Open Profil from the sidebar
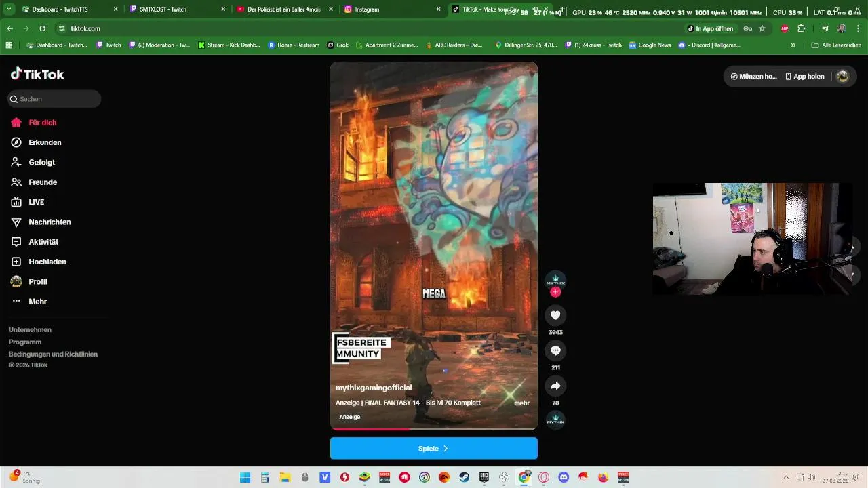This screenshot has width=868, height=488. 29,281
